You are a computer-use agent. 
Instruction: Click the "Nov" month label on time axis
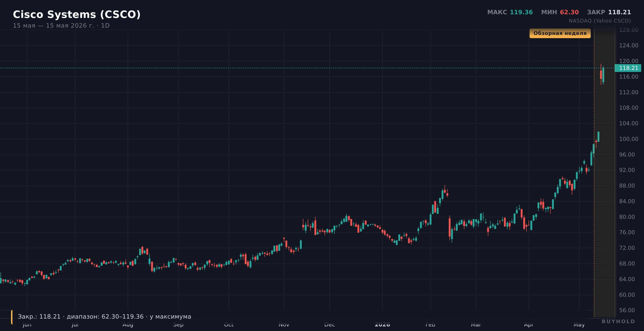(x=284, y=325)
